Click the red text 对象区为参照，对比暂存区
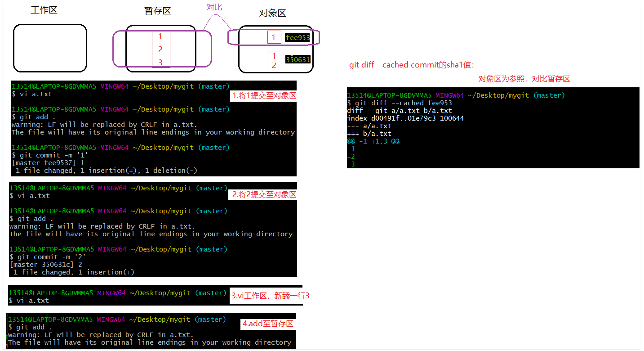 (x=524, y=79)
